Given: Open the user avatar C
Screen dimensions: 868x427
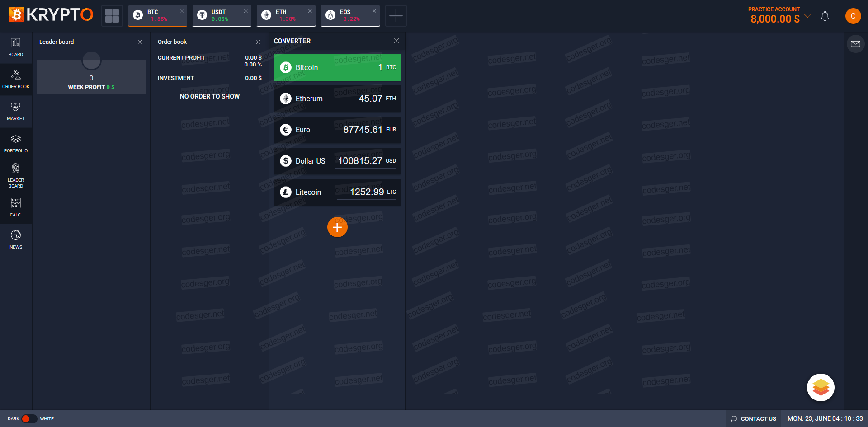Looking at the screenshot, I should click(x=853, y=16).
